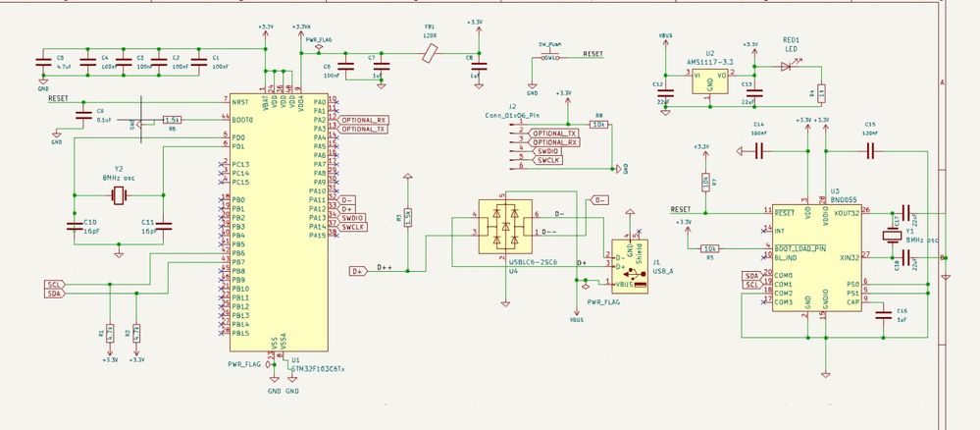Click RESET label at BNO055 pin 11
The image size is (980, 430).
[x=681, y=209]
